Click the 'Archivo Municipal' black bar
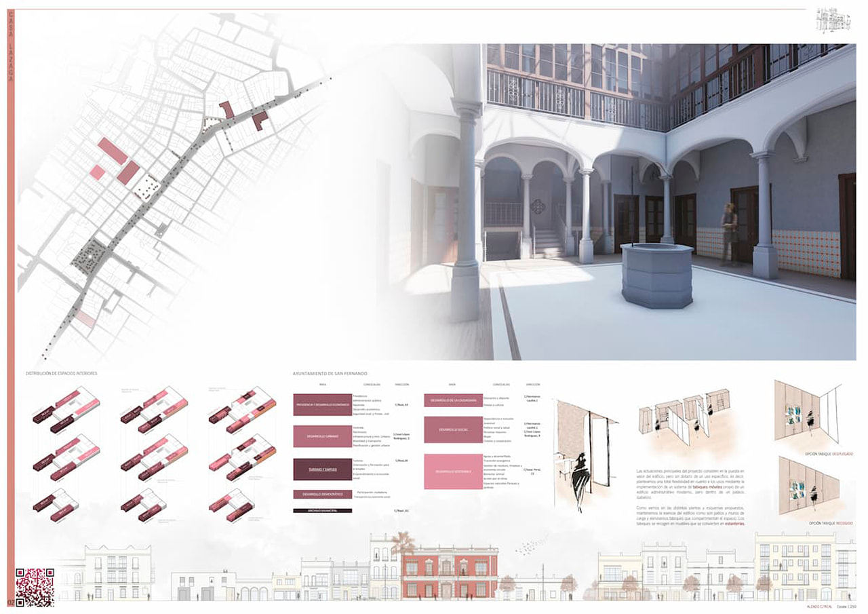Image resolution: width=868 pixels, height=614 pixels. pyautogui.click(x=322, y=510)
